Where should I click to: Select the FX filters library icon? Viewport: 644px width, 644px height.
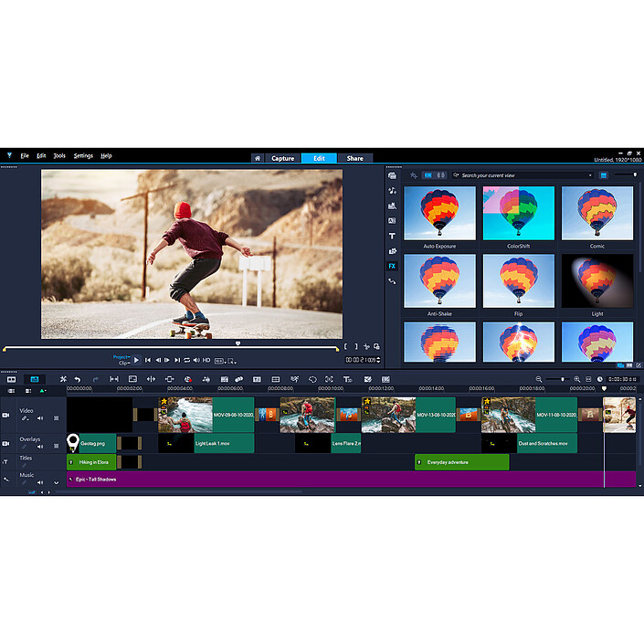(x=392, y=266)
